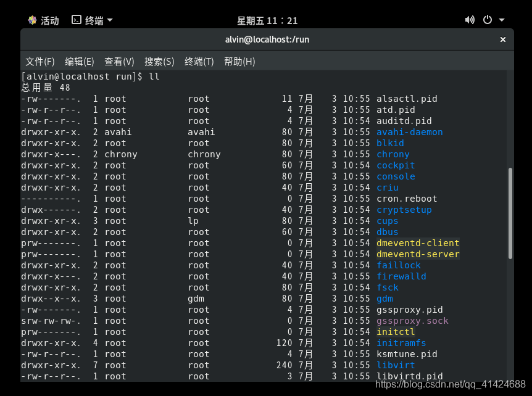Click the lp group in cups row
This screenshot has width=532, height=396.
tap(193, 221)
